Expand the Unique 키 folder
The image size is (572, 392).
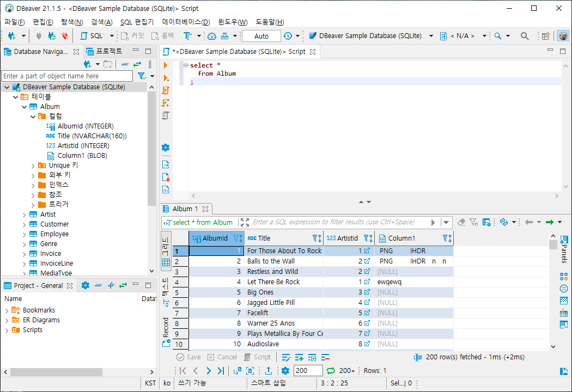[x=33, y=166]
